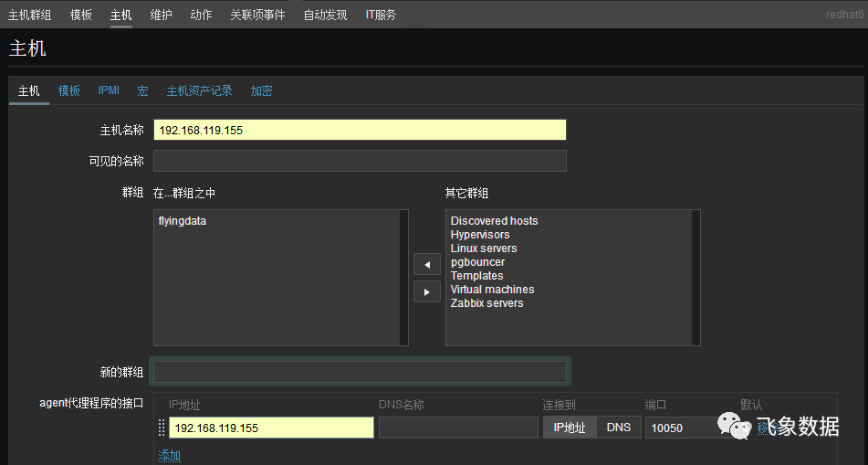Select IP地址 connect-to toggle
868x465 pixels.
click(570, 428)
